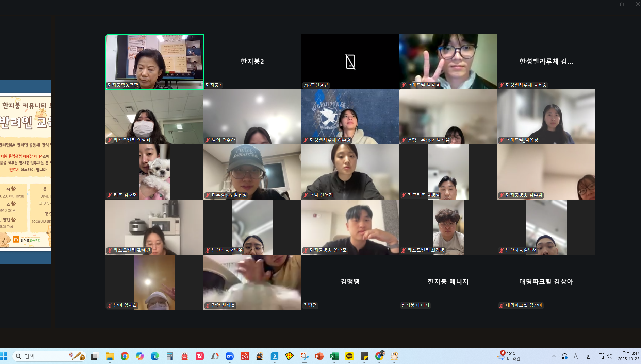Image resolution: width=641 pixels, height=364 pixels.
Task: Click muted mic icon beside 대명파크힐 김상아
Action: coord(502,305)
